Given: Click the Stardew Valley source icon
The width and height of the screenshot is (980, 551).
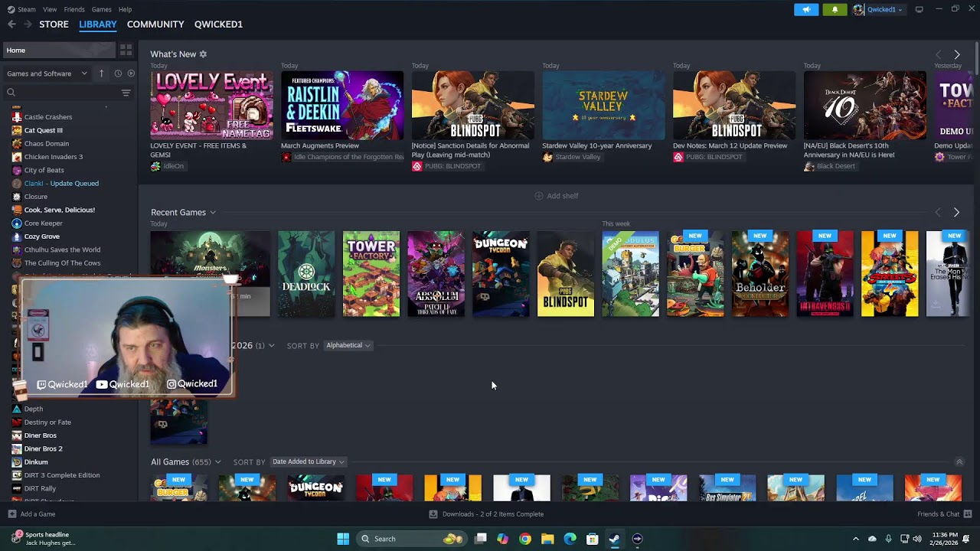Looking at the screenshot, I should (547, 157).
